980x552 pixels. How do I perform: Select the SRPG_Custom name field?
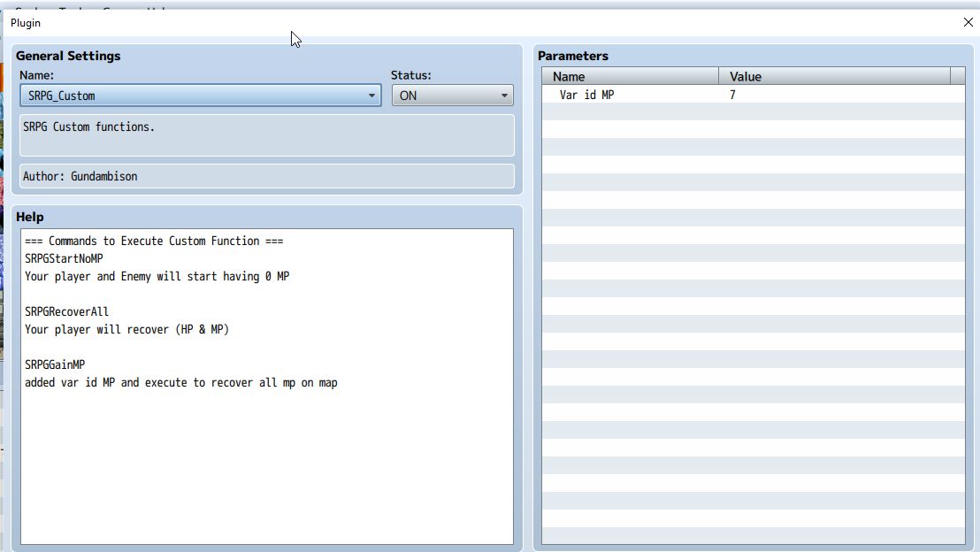[200, 96]
